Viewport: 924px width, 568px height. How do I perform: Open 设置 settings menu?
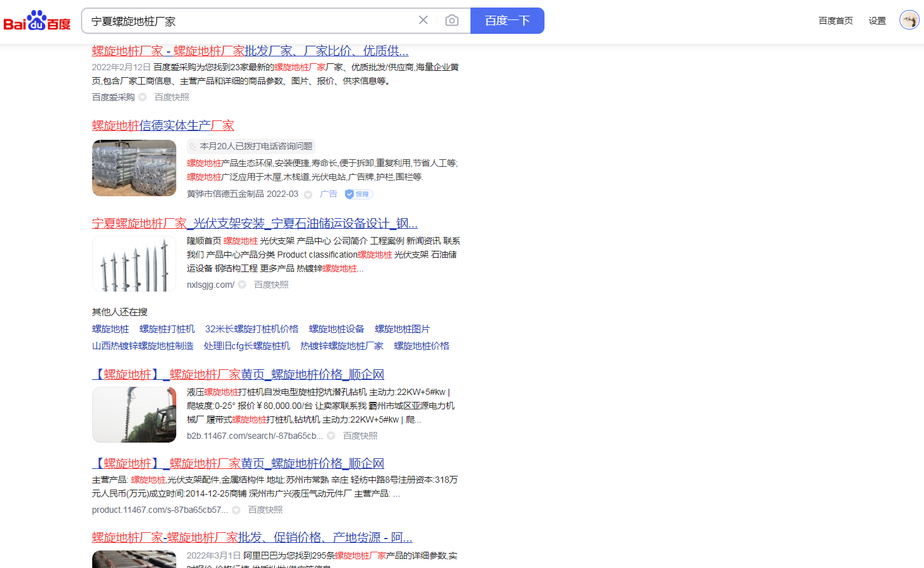click(877, 21)
